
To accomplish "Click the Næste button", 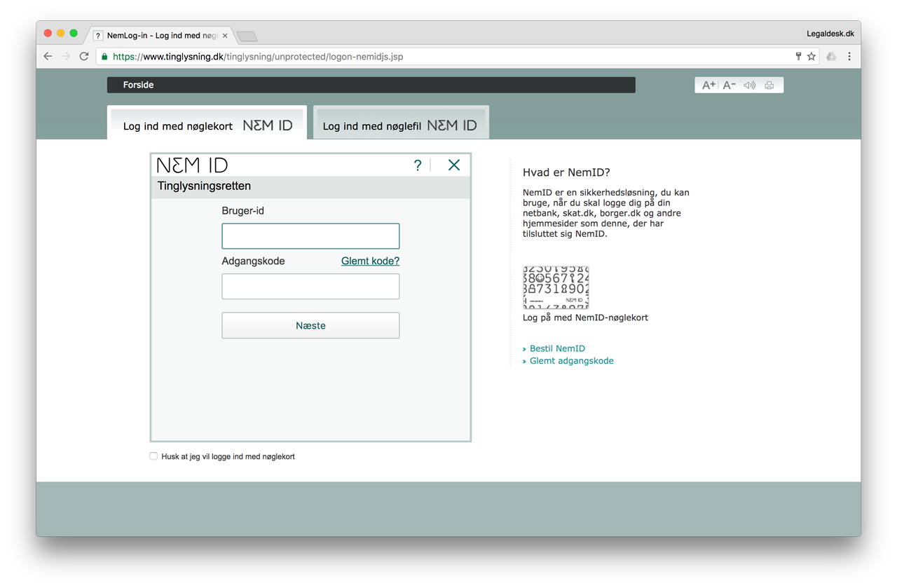I will (310, 326).
